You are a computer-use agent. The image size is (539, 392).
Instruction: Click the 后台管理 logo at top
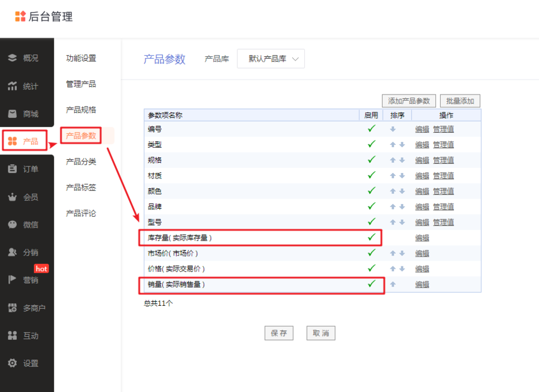pyautogui.click(x=44, y=17)
